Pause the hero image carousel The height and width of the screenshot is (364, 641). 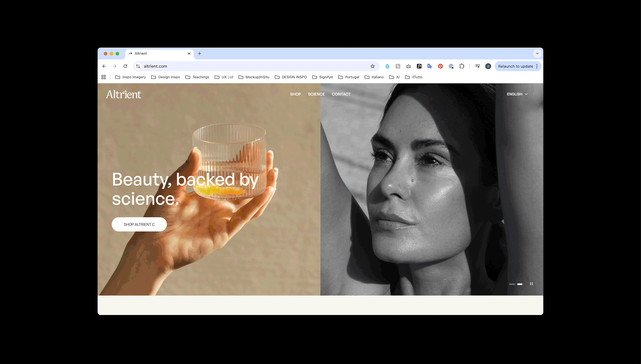click(x=532, y=284)
